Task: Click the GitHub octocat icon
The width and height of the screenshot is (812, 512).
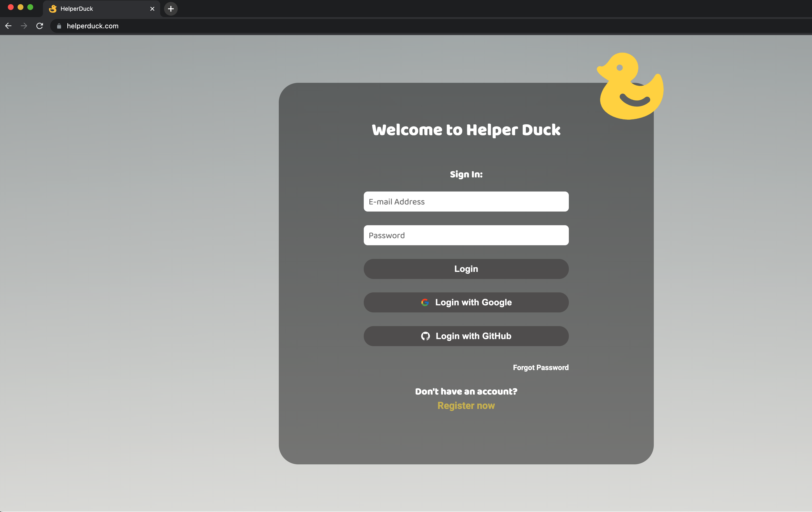Action: 425,336
